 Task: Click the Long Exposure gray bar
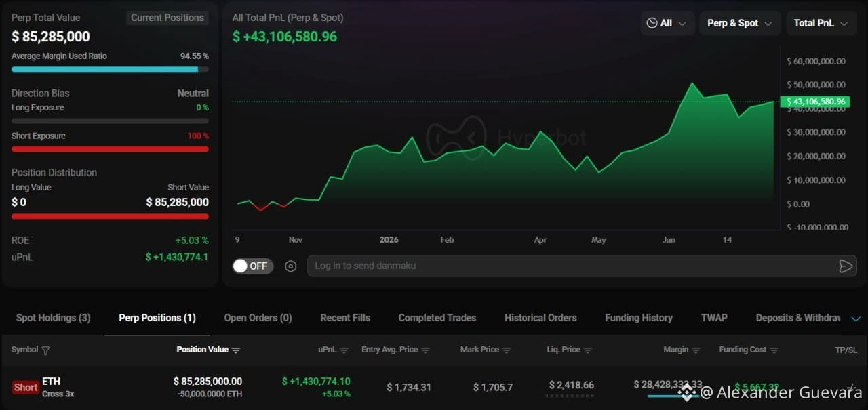point(110,121)
